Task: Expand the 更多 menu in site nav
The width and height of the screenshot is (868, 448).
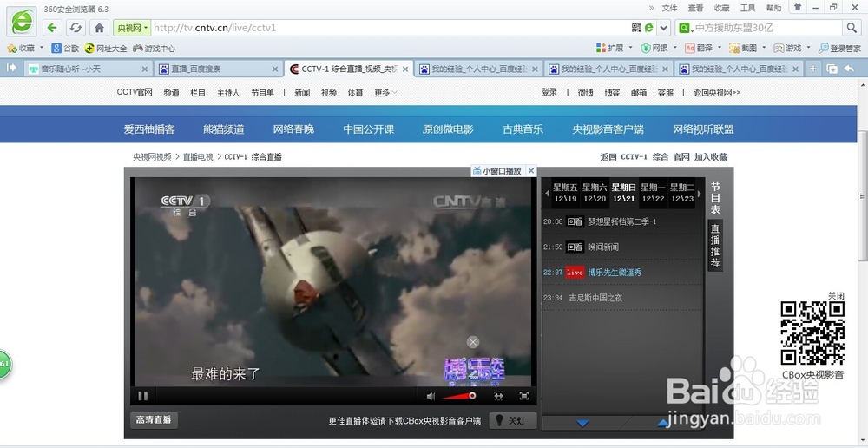Action: click(385, 93)
